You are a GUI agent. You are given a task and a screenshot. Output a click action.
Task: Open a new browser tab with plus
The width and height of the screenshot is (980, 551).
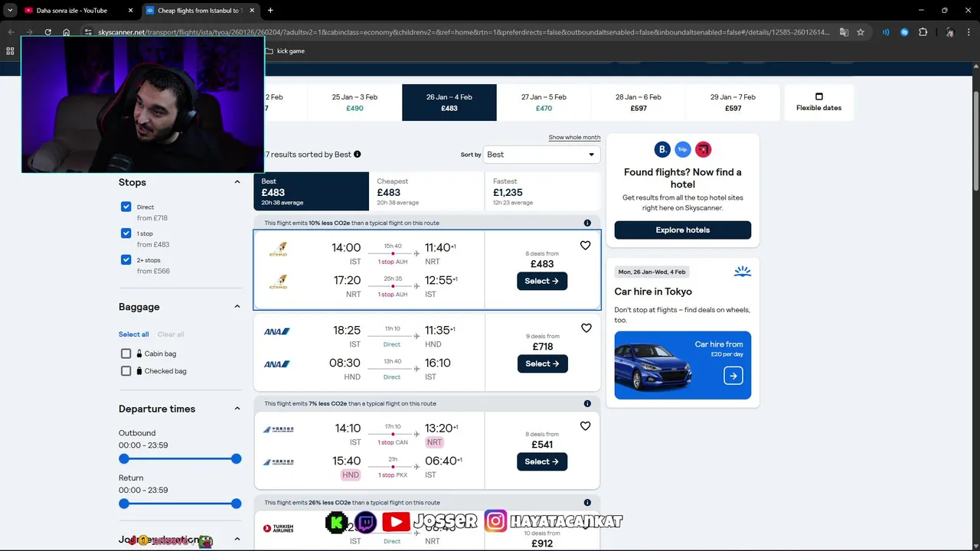tap(270, 11)
